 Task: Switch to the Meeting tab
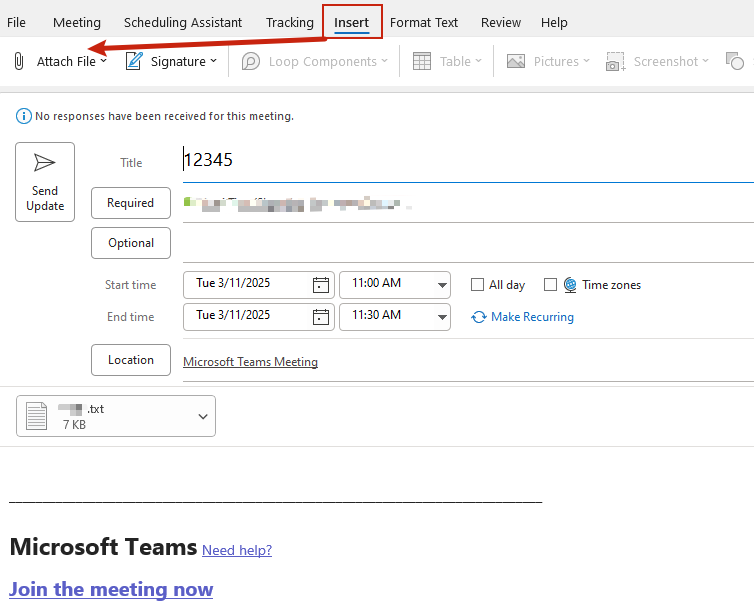77,23
